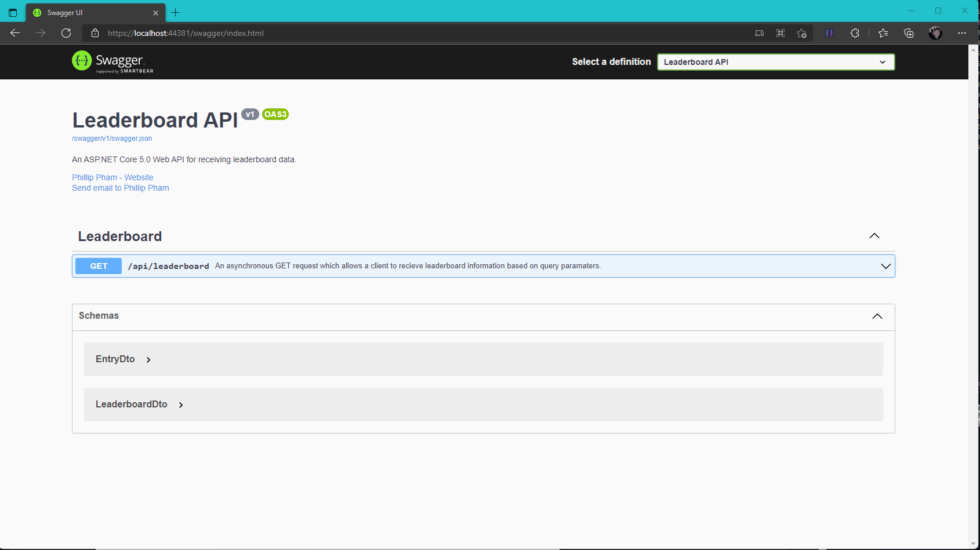The height and width of the screenshot is (550, 980).
Task: Expand the EntryDto schema
Action: coord(124,359)
